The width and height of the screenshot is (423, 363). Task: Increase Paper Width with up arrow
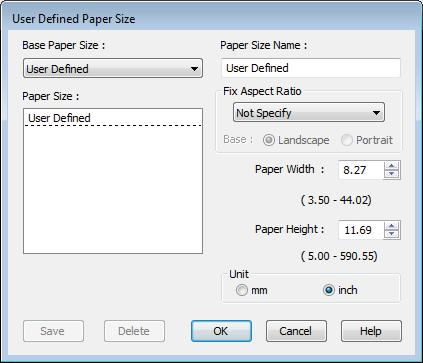pos(392,166)
